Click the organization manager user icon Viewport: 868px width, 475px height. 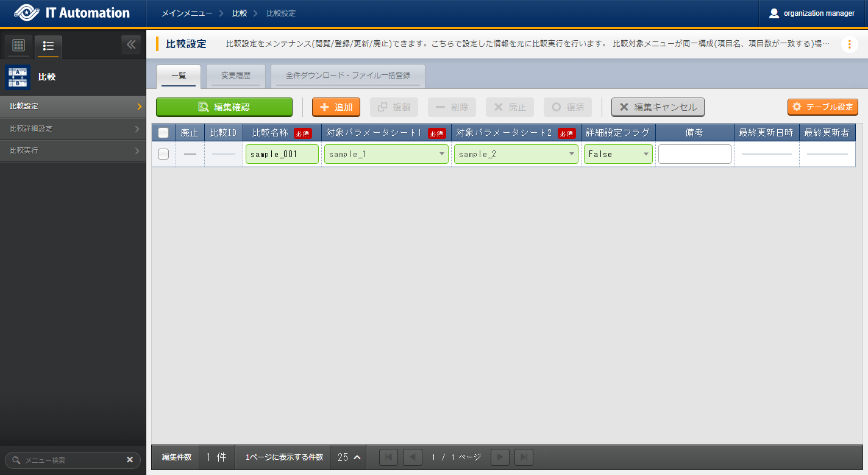774,13
